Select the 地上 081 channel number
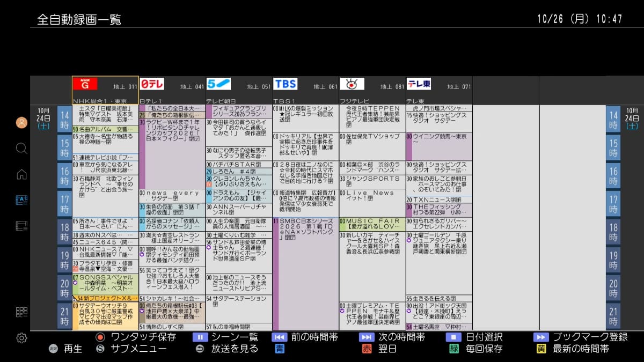644x362 pixels. point(392,87)
